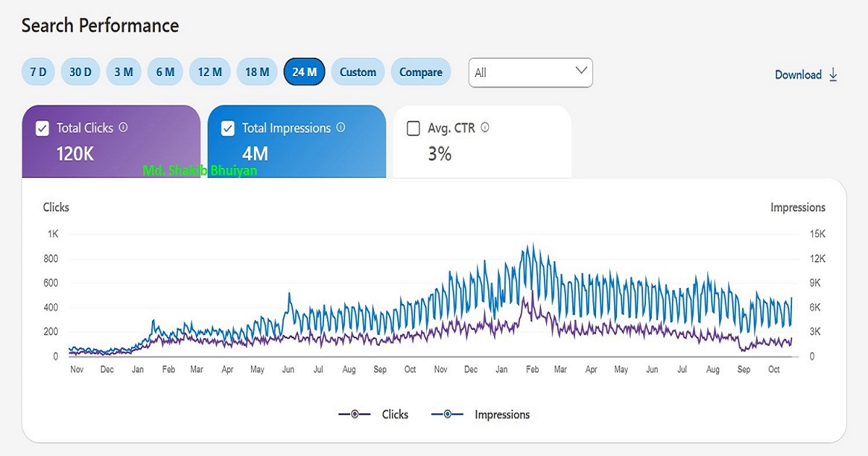Open the info icon beside Total Impressions
868x456 pixels.
click(x=341, y=127)
